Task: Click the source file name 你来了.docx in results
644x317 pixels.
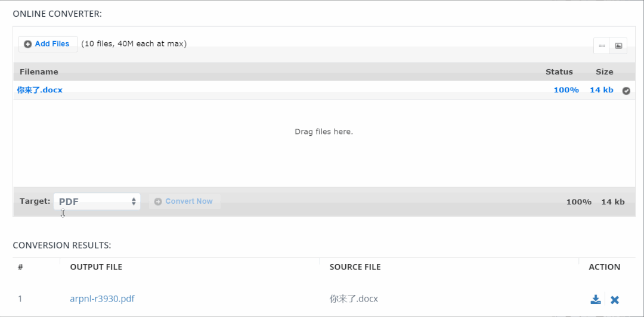Action: click(354, 299)
